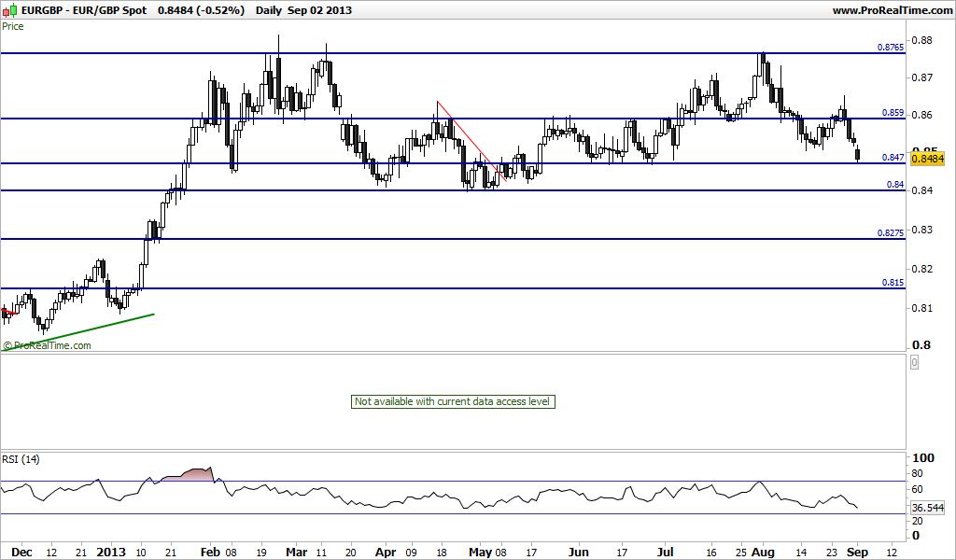Click the Jul label on time axis

[665, 553]
